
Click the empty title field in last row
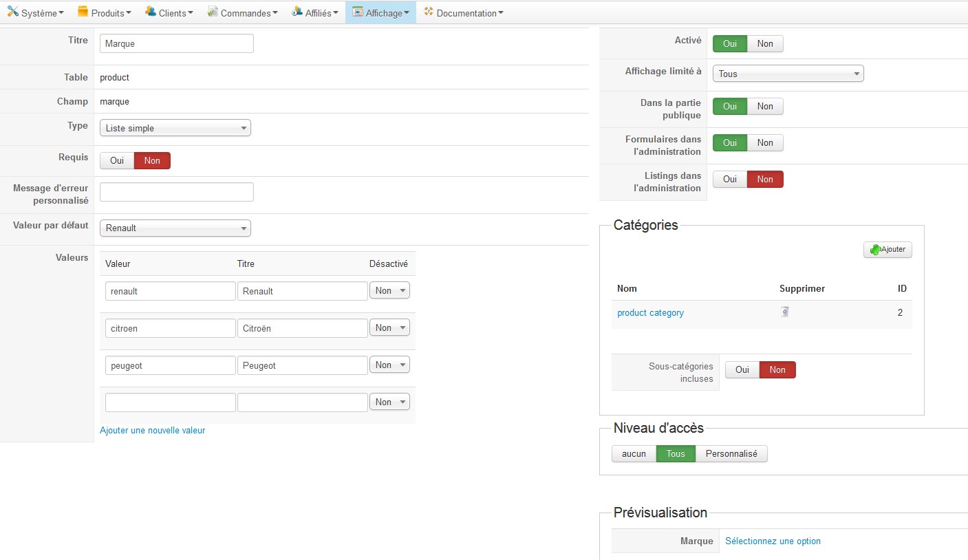303,402
